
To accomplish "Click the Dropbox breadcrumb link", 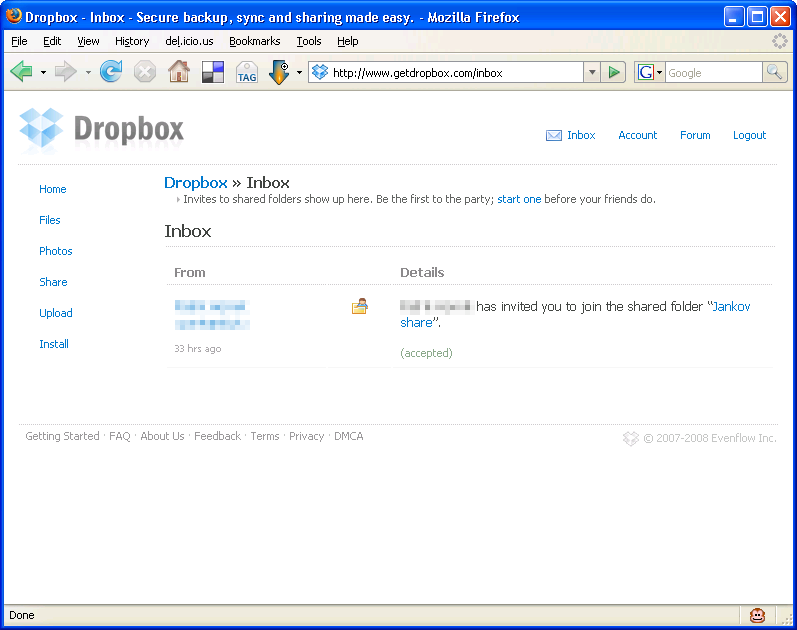I will (196, 183).
